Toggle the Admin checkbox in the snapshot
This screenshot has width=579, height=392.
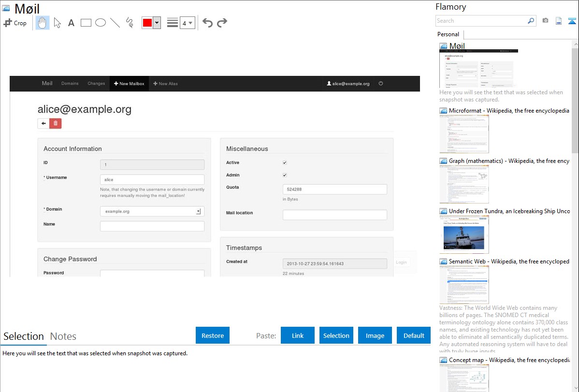point(285,175)
